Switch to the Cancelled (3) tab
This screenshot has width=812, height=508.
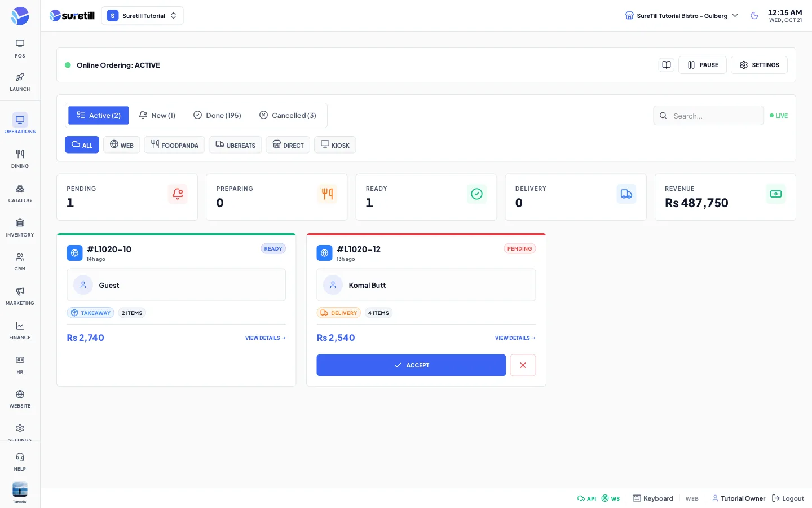(288, 115)
